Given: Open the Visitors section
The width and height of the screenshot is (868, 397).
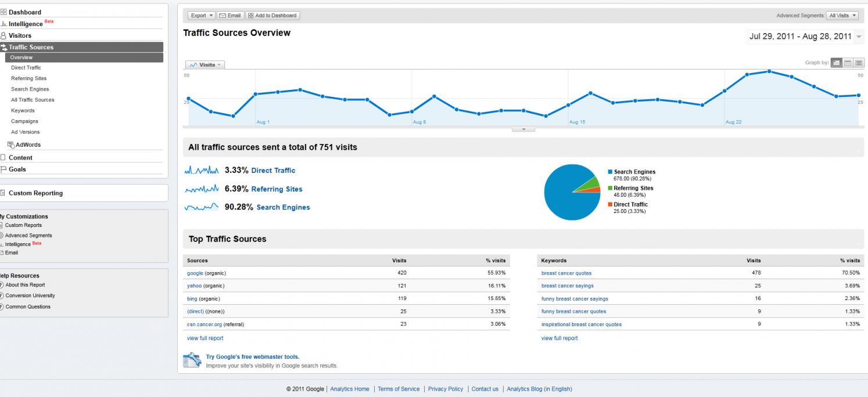Looking at the screenshot, I should [20, 35].
